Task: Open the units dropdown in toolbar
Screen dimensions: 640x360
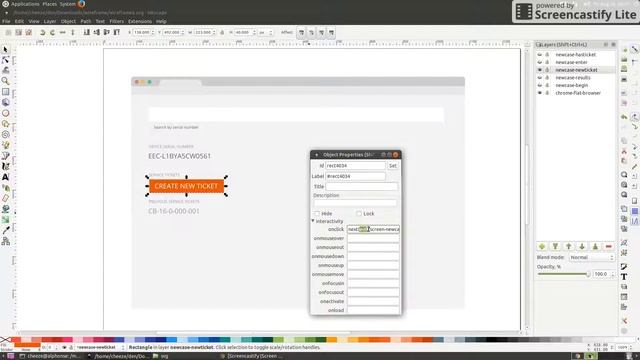Action: (x=265, y=32)
